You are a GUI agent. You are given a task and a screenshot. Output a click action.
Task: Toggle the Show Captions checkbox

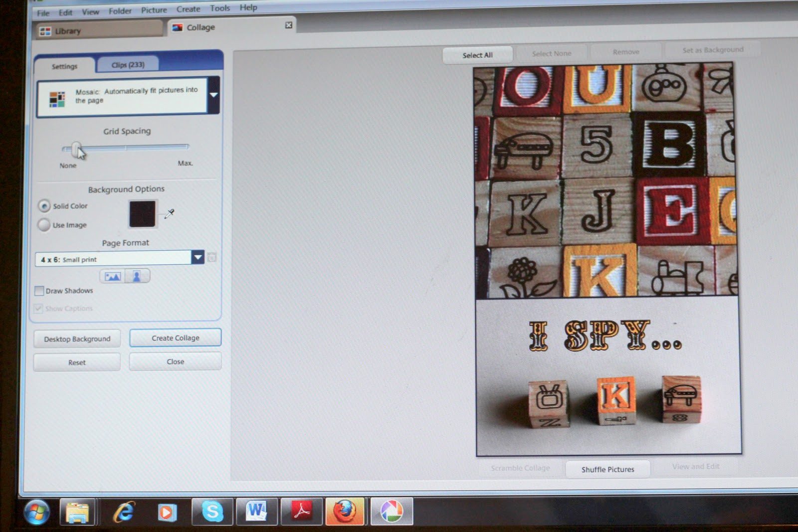[x=38, y=309]
